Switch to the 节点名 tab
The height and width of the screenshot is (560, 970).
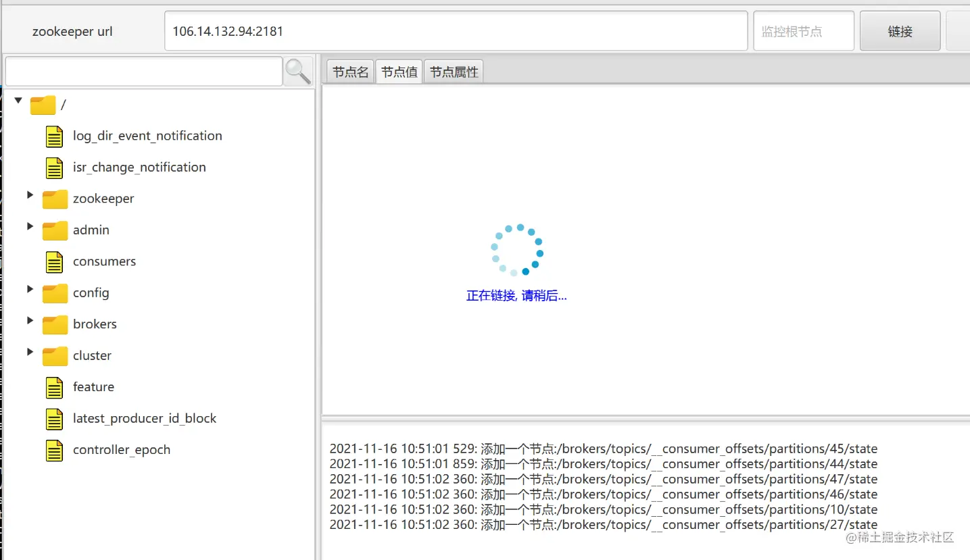tap(350, 72)
